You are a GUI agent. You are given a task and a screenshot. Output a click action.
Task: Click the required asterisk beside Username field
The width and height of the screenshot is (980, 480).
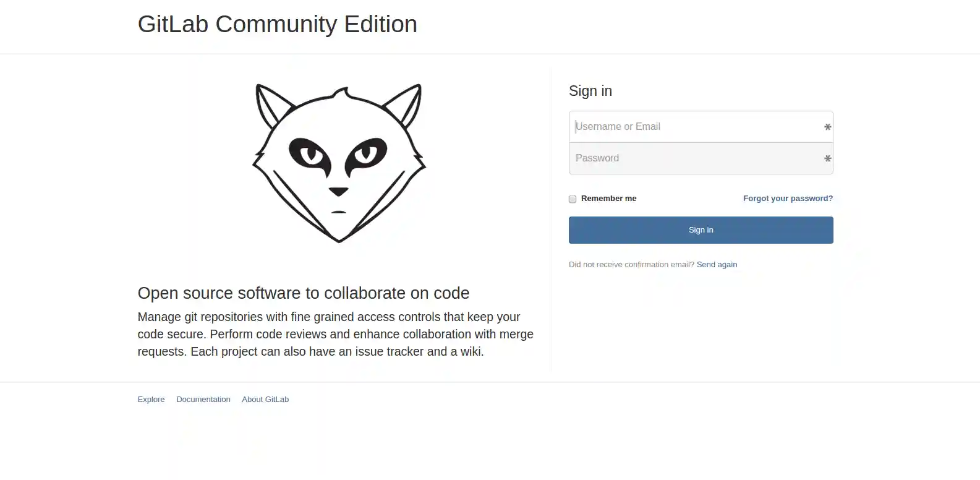pos(827,126)
